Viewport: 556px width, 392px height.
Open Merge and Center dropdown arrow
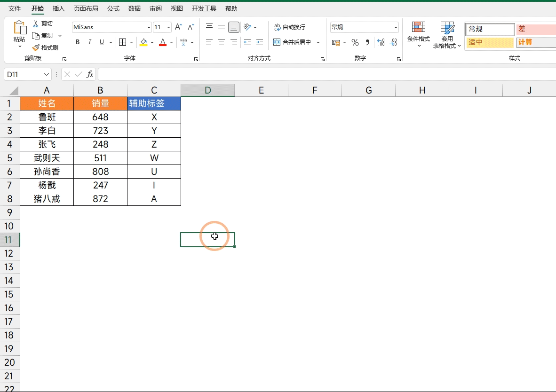tap(318, 42)
